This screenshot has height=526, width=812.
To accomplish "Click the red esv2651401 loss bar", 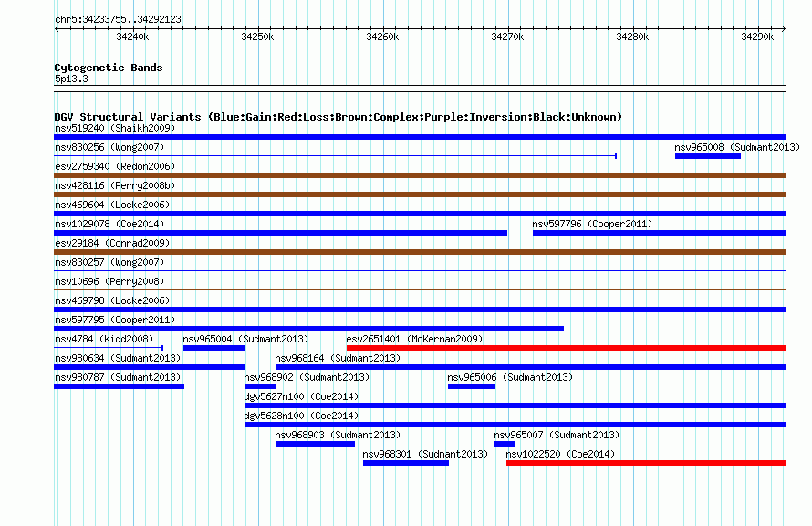I will click(x=566, y=348).
